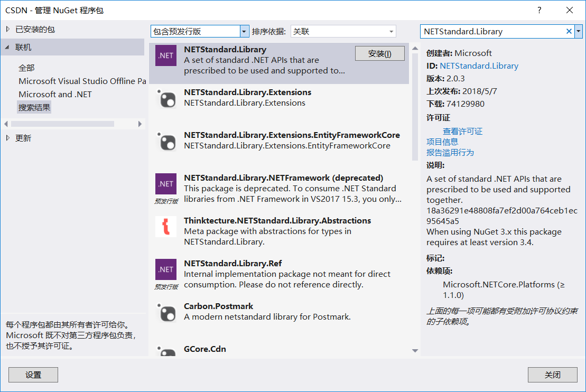Select 全部 under 联机
The width and height of the screenshot is (586, 392).
tap(26, 68)
